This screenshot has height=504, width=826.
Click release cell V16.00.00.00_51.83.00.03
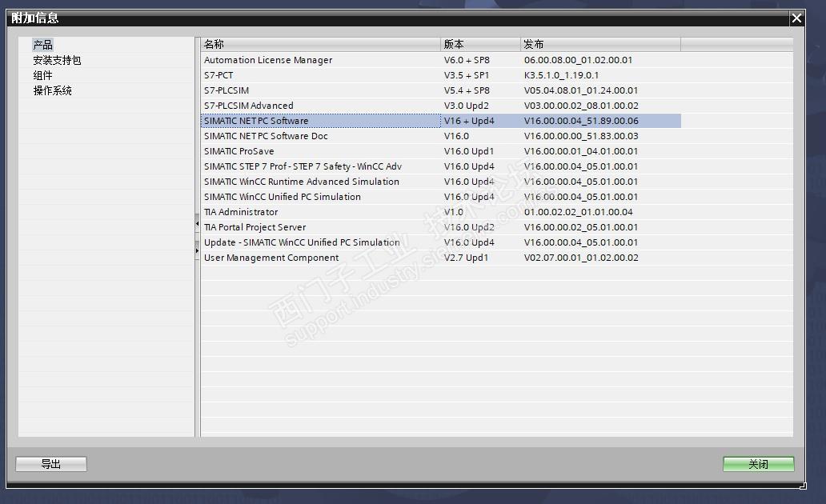pyautogui.click(x=600, y=137)
